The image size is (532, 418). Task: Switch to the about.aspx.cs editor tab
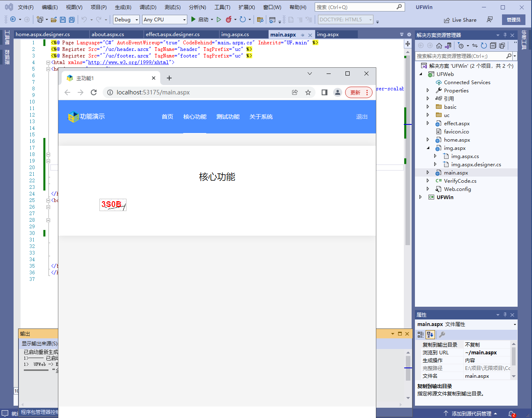coord(108,34)
